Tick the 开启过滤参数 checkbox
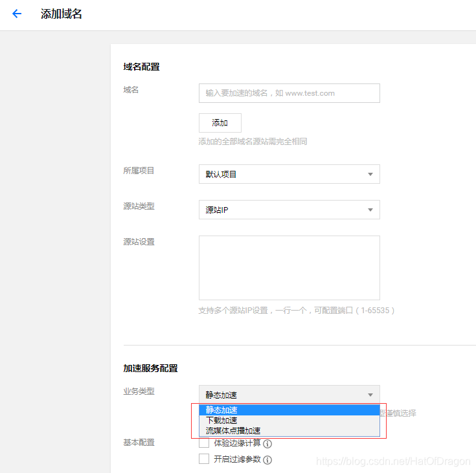The height and width of the screenshot is (473, 476). point(204,459)
